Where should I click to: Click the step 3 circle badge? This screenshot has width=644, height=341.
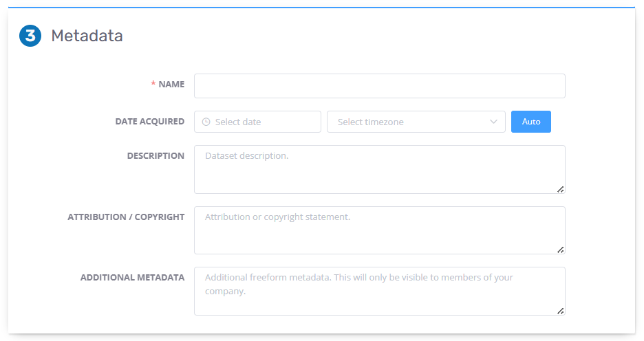pyautogui.click(x=30, y=36)
